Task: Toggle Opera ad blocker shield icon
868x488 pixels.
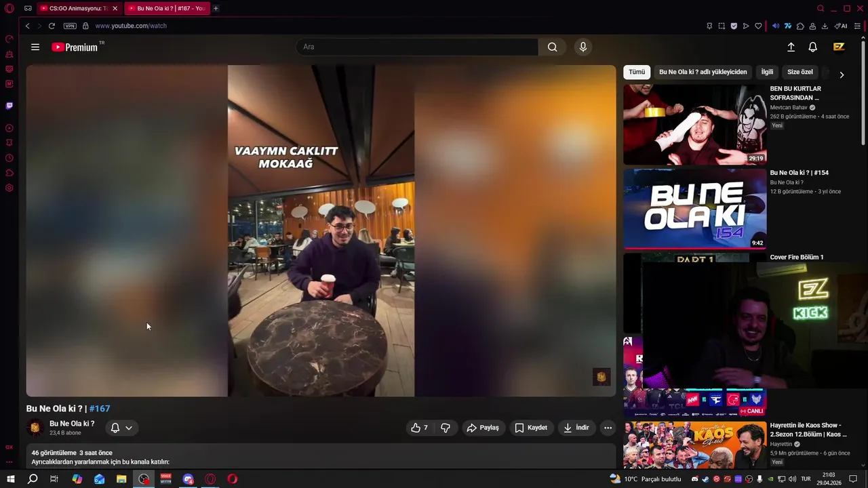Action: [x=734, y=26]
